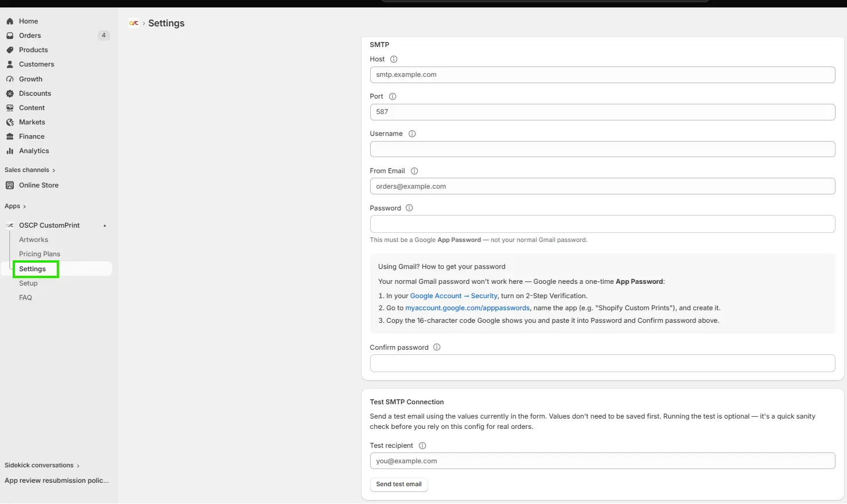Show the Port field info icon

(x=393, y=96)
